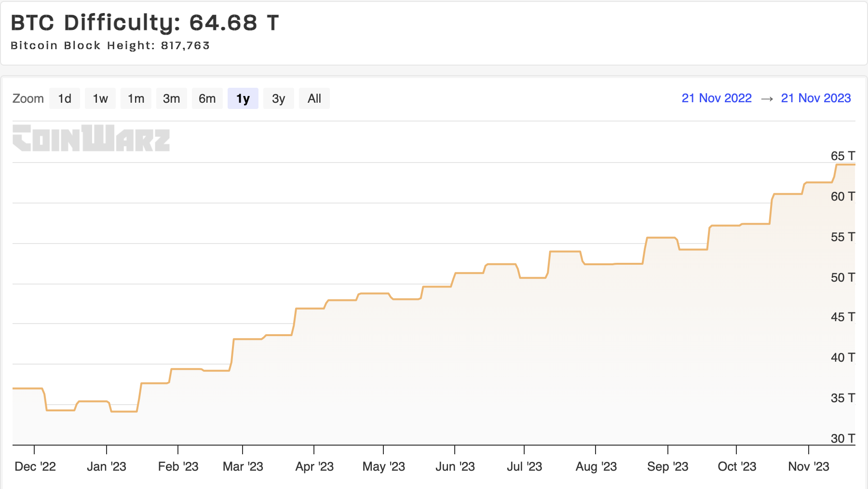Open the start date 21 Nov 2022
The width and height of the screenshot is (868, 489).
pyautogui.click(x=717, y=98)
